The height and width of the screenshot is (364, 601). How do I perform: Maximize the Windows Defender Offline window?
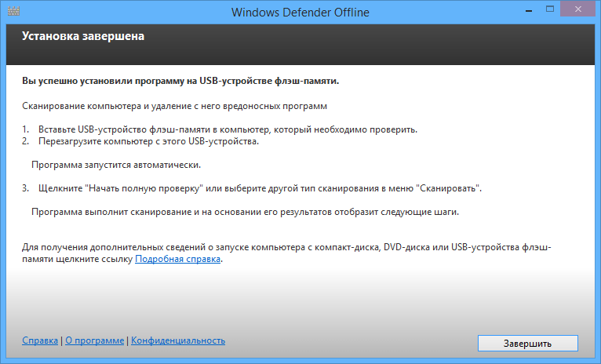click(550, 9)
